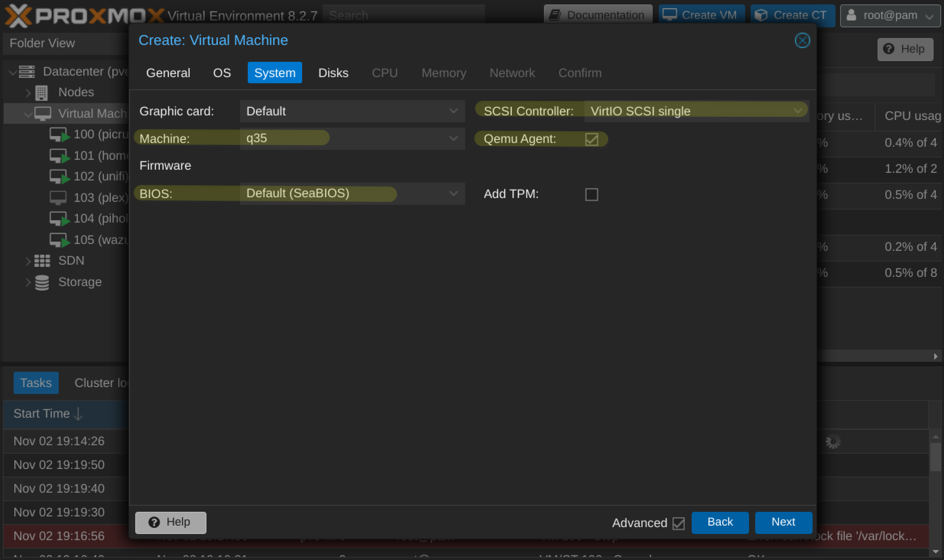The image size is (944, 560).
Task: Click the SDN grid icon
Action: [x=42, y=261]
